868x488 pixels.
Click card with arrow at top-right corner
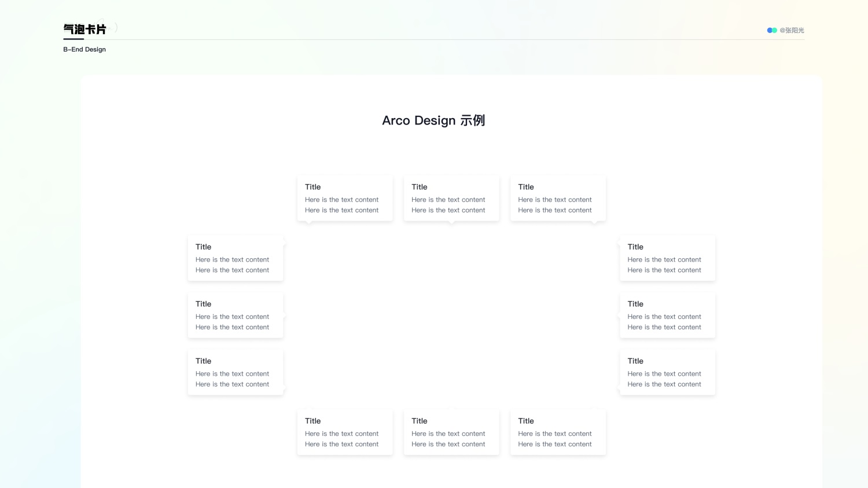click(x=558, y=432)
